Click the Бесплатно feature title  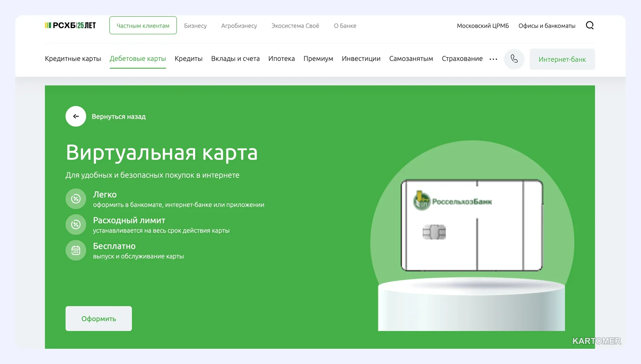[114, 246]
